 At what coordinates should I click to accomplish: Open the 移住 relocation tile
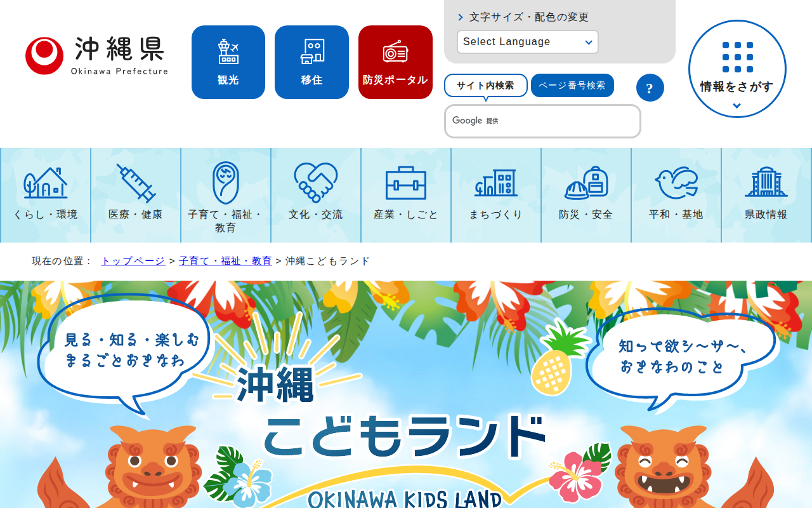[311, 62]
